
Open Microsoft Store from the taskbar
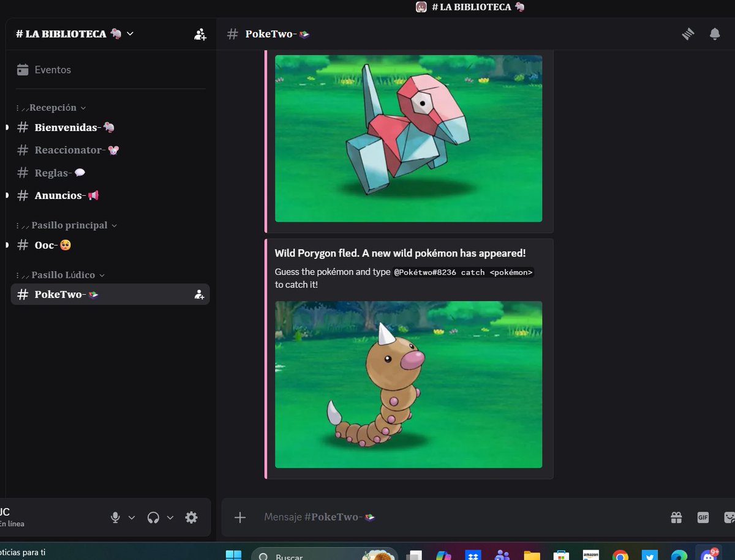point(561,555)
